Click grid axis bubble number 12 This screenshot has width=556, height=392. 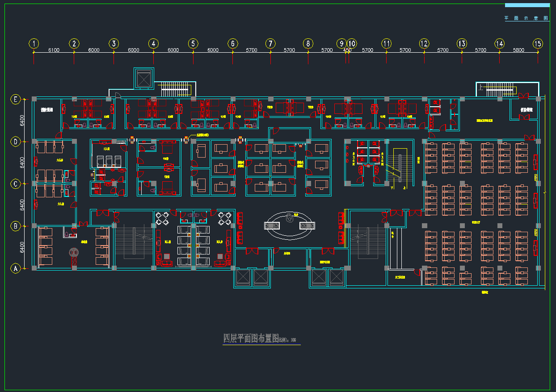(x=424, y=43)
